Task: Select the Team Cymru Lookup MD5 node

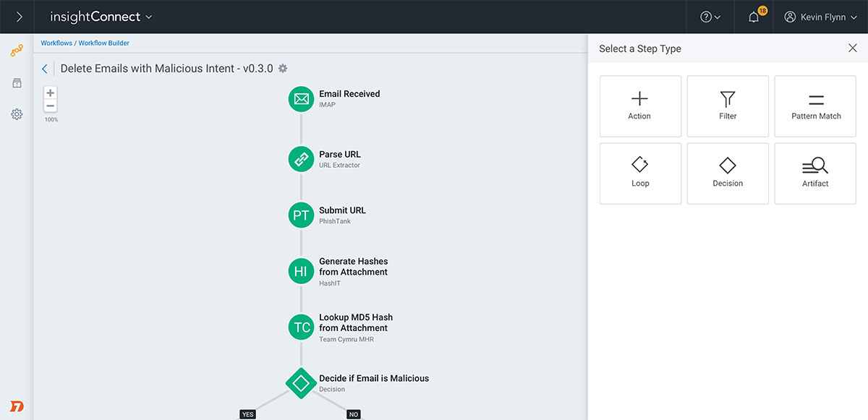Action: (301, 327)
